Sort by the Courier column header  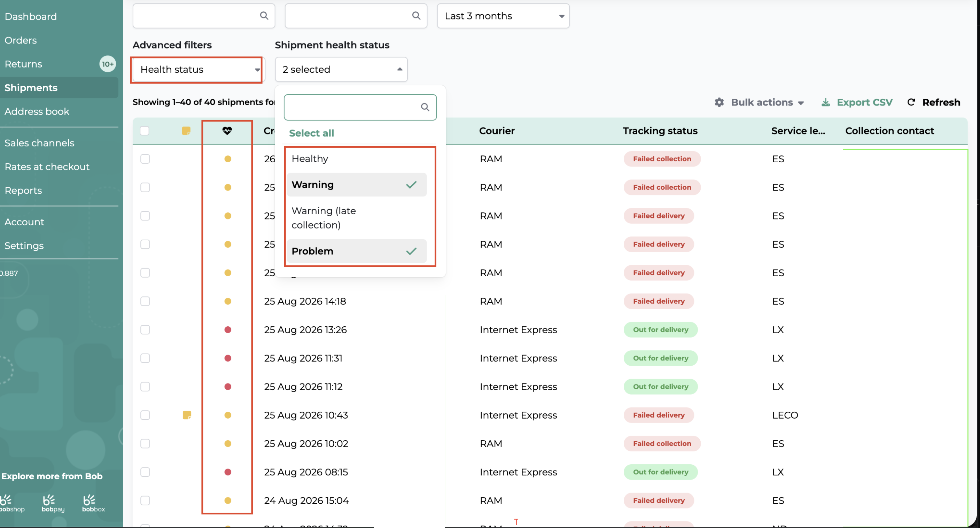tap(497, 131)
